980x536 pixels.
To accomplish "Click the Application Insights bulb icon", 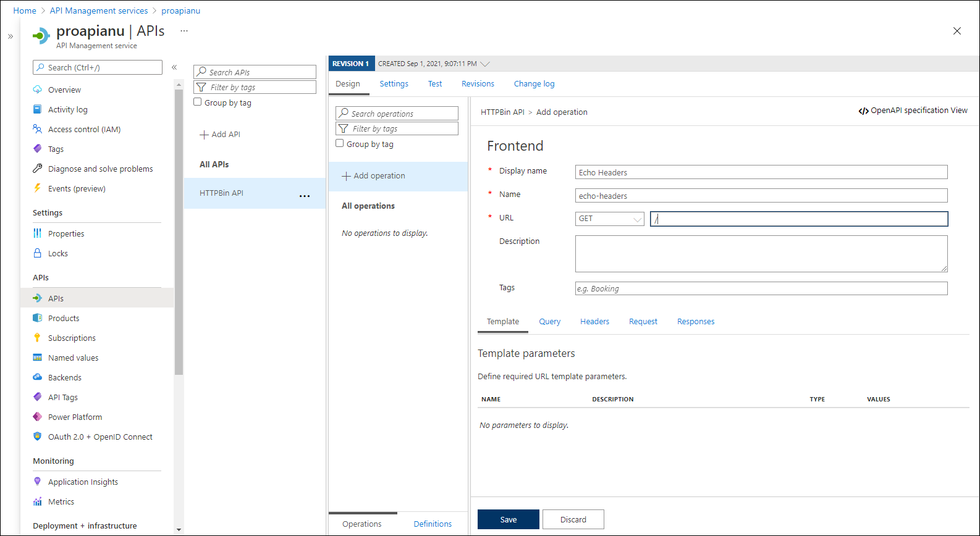I will point(37,482).
